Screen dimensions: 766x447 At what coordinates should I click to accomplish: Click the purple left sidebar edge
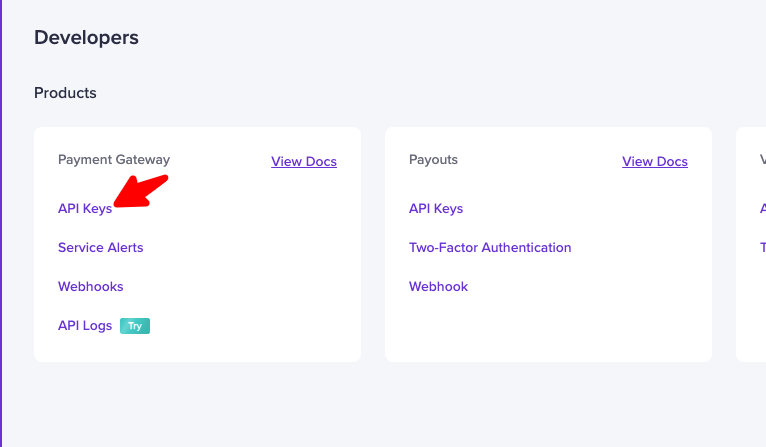coord(2,220)
